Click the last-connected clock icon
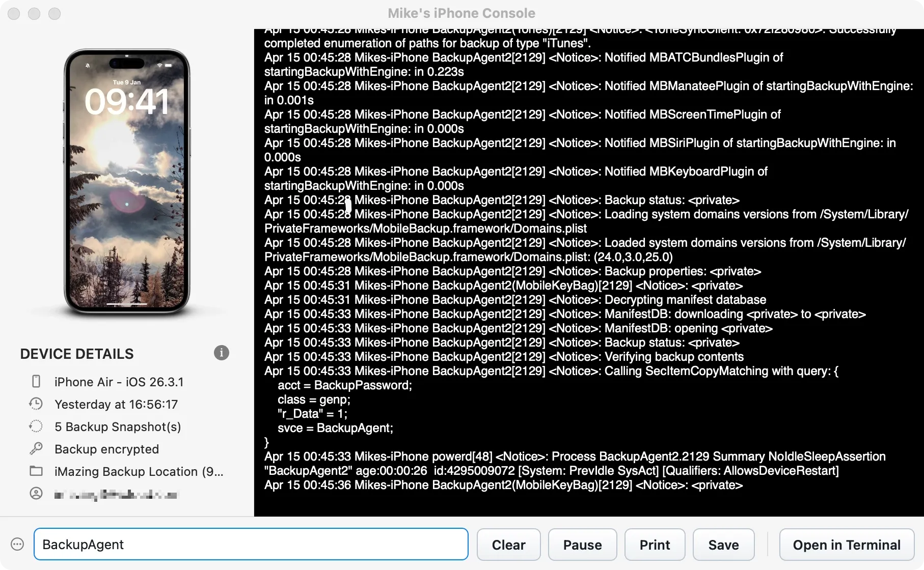Viewport: 924px width, 570px height. coord(36,404)
